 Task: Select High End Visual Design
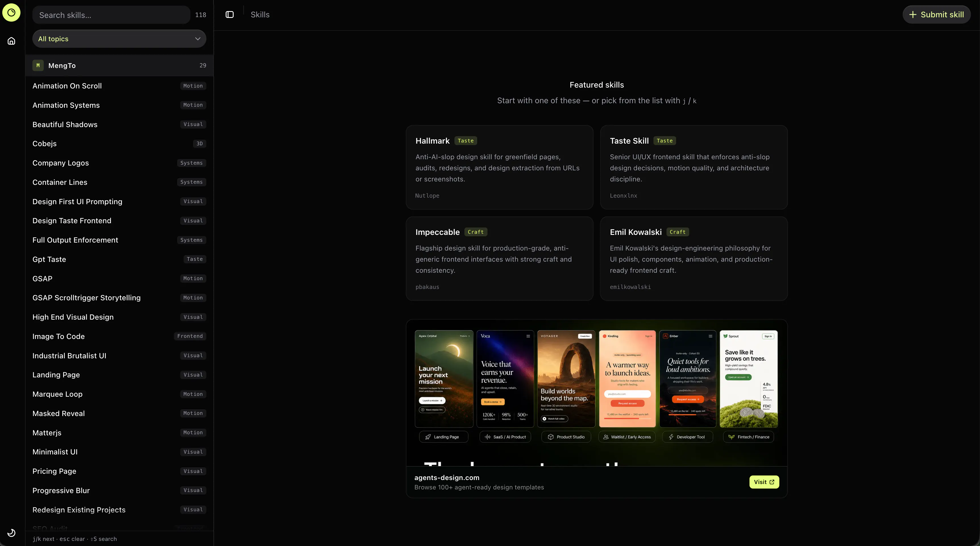[119, 317]
